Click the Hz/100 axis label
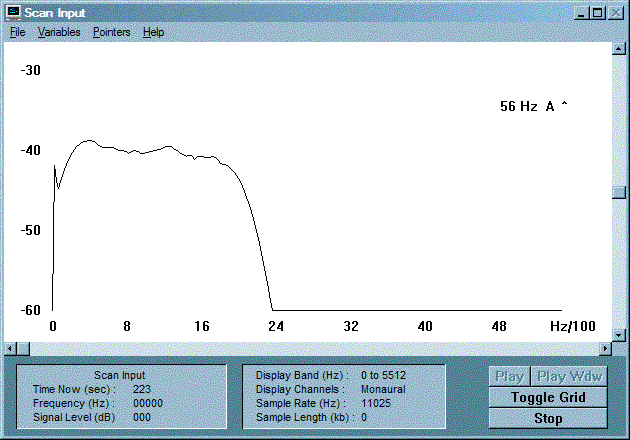Screen dimensions: 630x440 tap(573, 326)
